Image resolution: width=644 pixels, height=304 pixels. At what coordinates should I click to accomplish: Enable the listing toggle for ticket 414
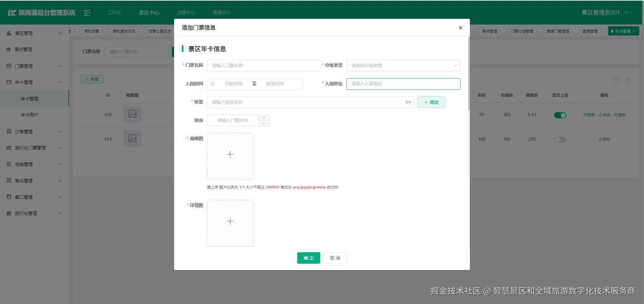click(x=560, y=139)
